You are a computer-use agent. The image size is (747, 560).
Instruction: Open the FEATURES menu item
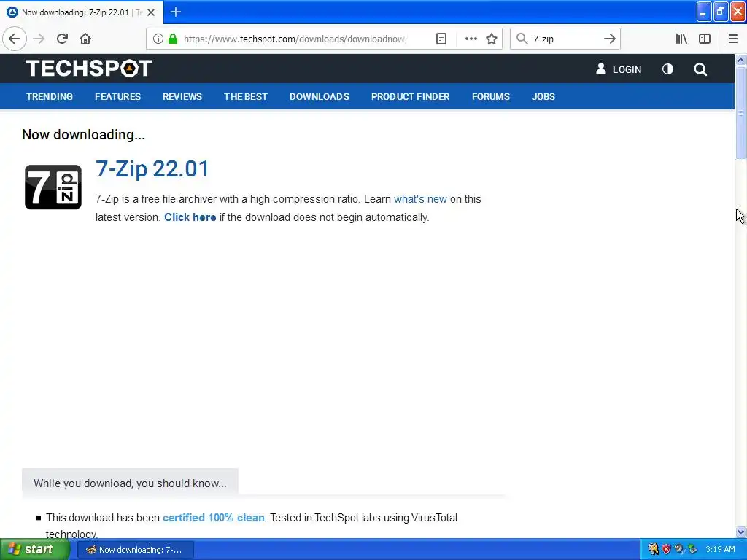pyautogui.click(x=117, y=97)
